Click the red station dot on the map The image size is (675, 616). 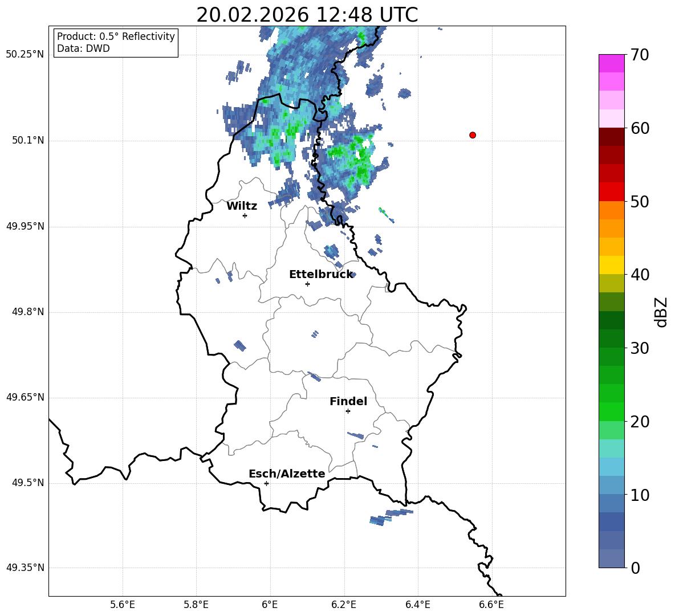coord(473,135)
